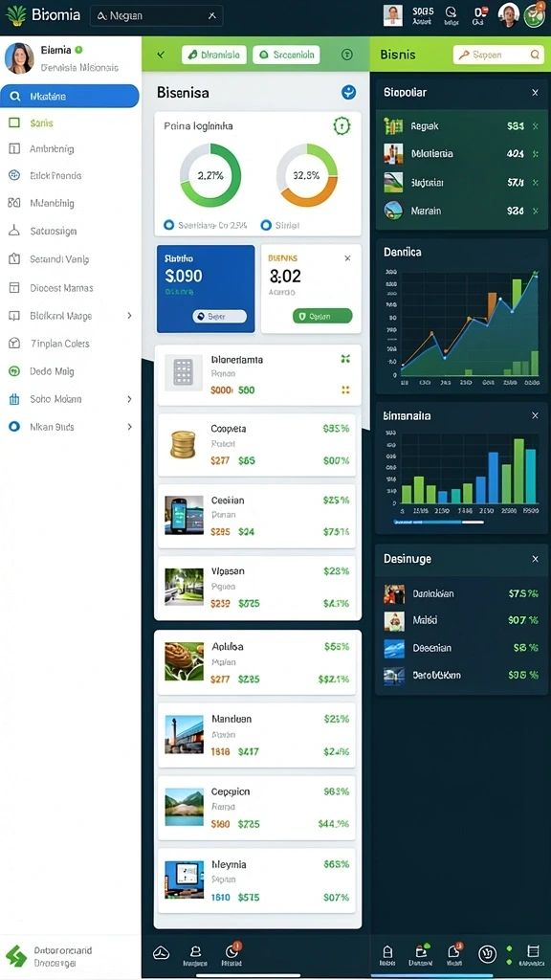Click the Dlranisia green tab button

[x=214, y=55]
